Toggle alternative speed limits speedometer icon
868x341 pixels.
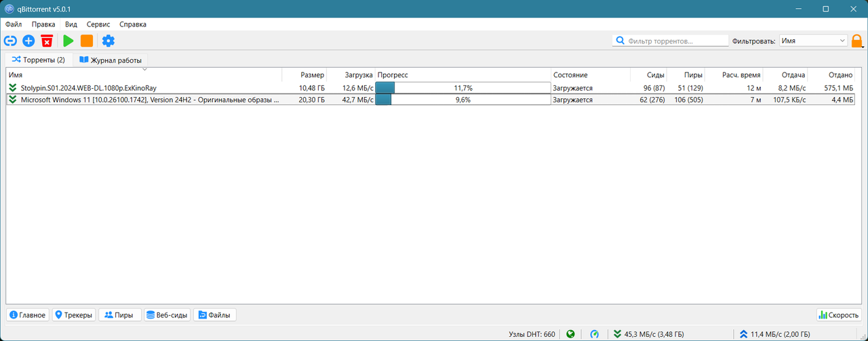coord(595,334)
